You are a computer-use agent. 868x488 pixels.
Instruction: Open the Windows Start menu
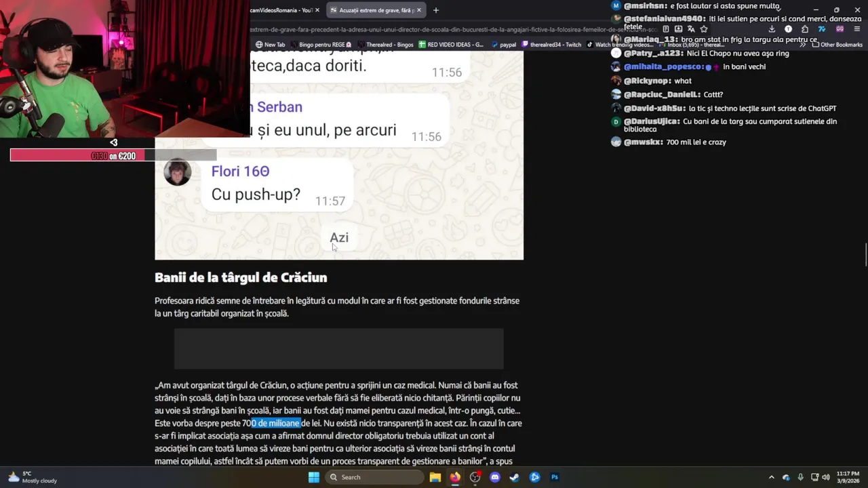click(x=313, y=477)
